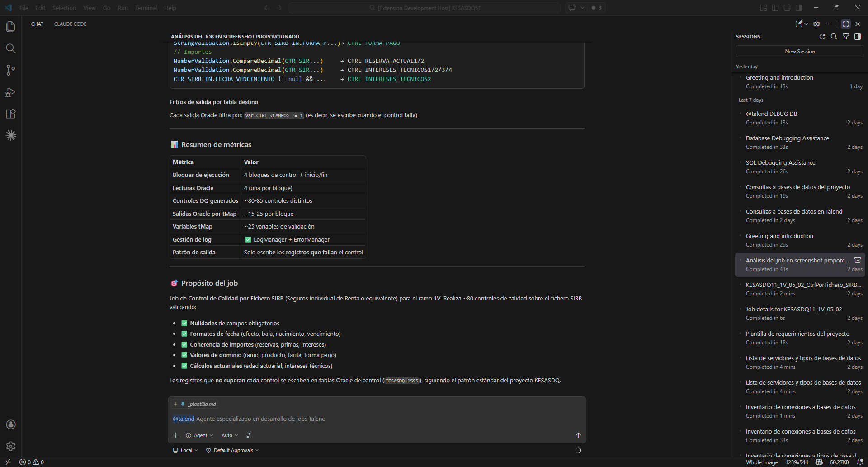Open the File menu
Screen dimensions: 868x467
[x=24, y=8]
